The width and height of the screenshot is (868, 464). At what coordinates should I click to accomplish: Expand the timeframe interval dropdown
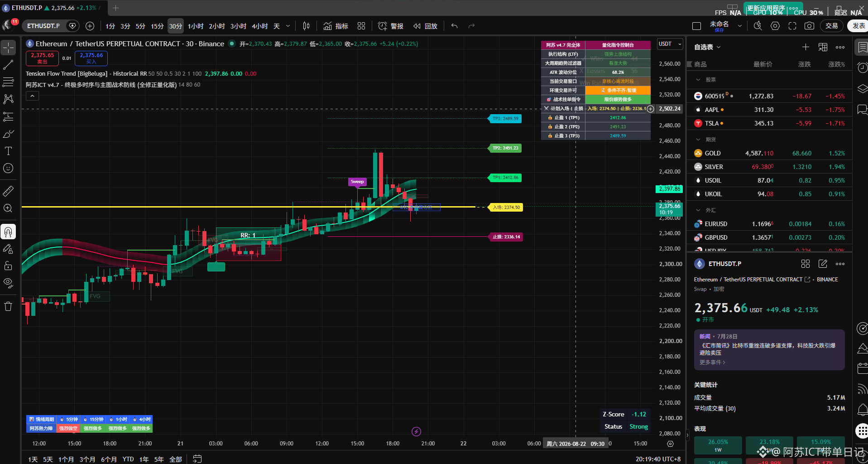[x=288, y=26]
